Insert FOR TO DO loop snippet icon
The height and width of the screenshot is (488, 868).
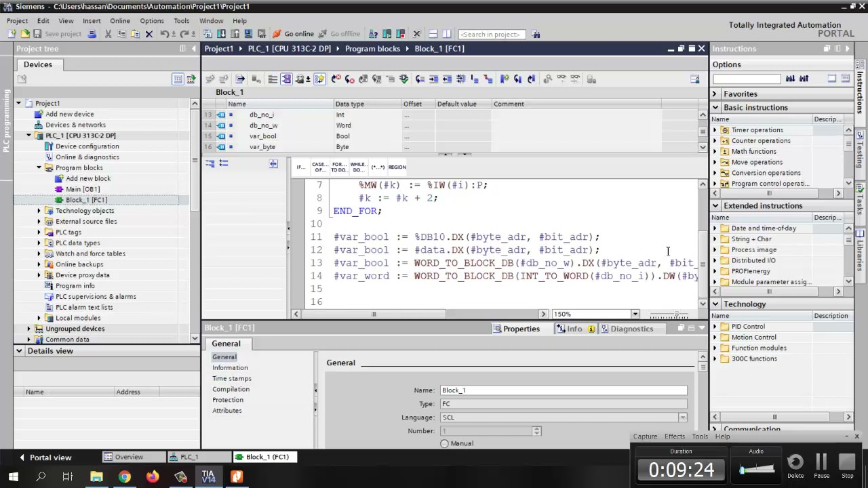[x=339, y=167]
